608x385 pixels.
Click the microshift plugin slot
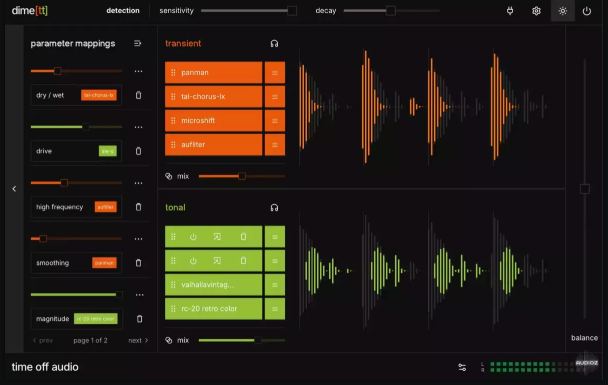point(214,121)
